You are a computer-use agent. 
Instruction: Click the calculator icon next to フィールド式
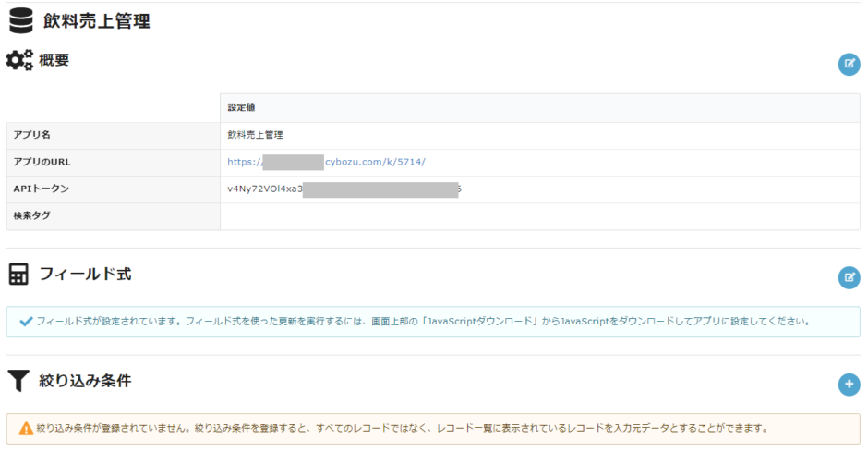(18, 275)
